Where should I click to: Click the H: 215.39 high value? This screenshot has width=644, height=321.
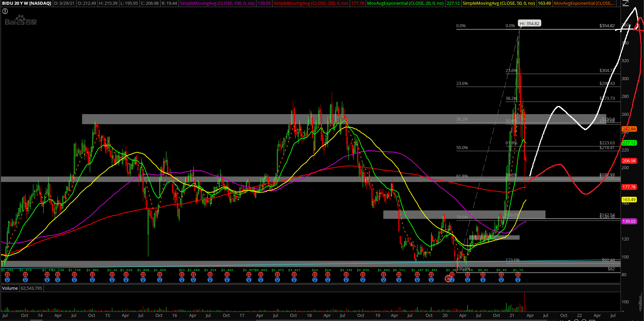pyautogui.click(x=108, y=3)
